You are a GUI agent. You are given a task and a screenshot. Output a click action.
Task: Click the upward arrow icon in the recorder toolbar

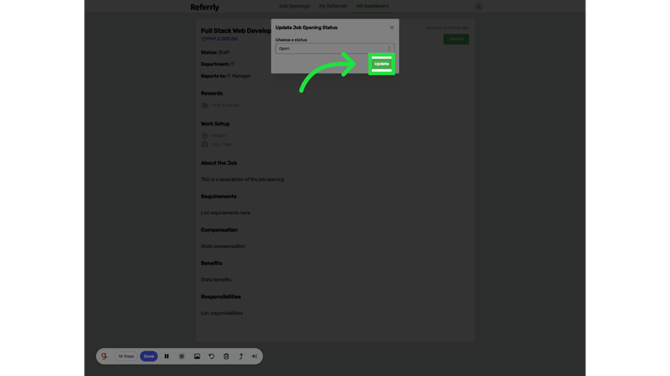click(241, 356)
